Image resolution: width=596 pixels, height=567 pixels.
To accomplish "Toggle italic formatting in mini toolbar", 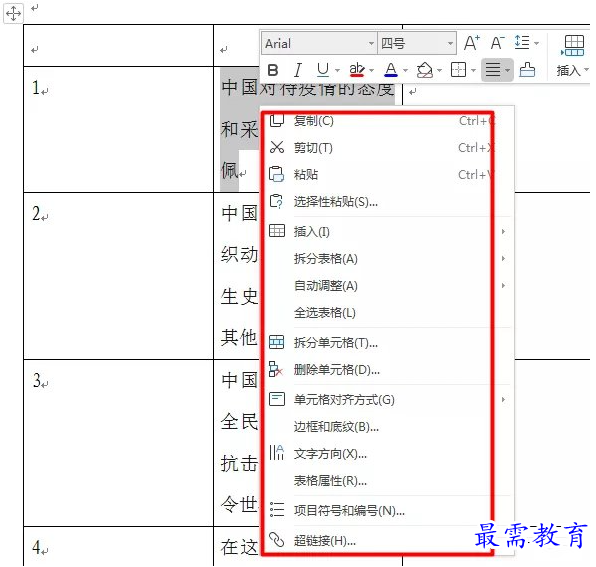I will pos(298,70).
